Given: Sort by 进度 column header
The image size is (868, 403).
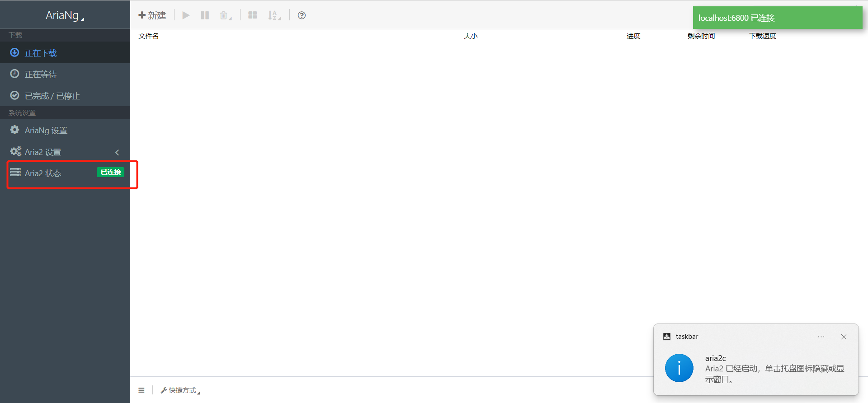Looking at the screenshot, I should point(633,36).
